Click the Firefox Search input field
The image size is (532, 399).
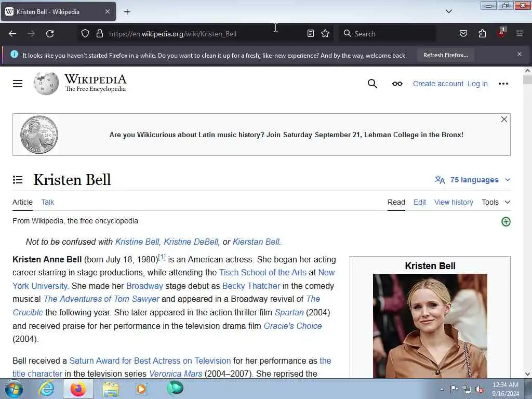(x=387, y=34)
